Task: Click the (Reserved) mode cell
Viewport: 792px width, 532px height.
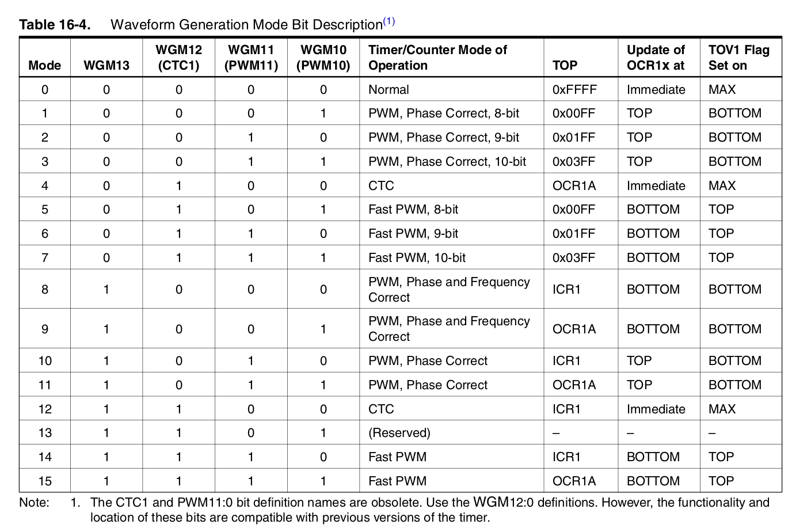Action: coord(399,433)
